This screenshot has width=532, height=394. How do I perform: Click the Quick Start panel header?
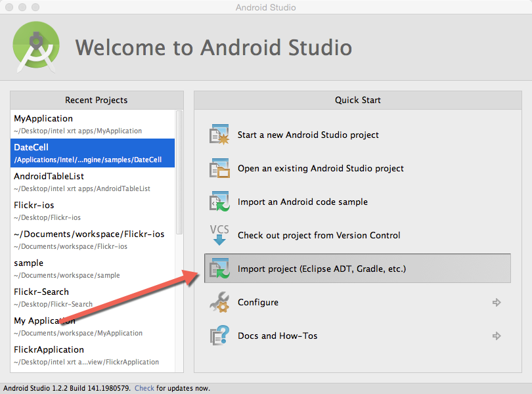358,100
